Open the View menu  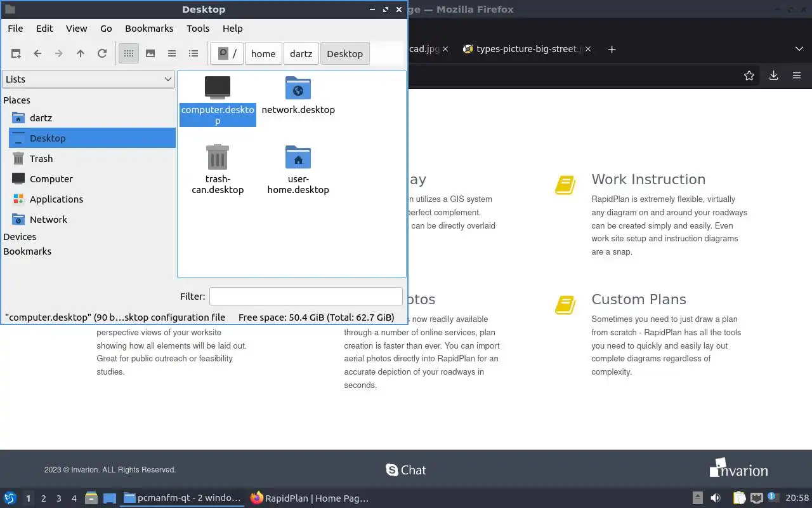pos(77,29)
